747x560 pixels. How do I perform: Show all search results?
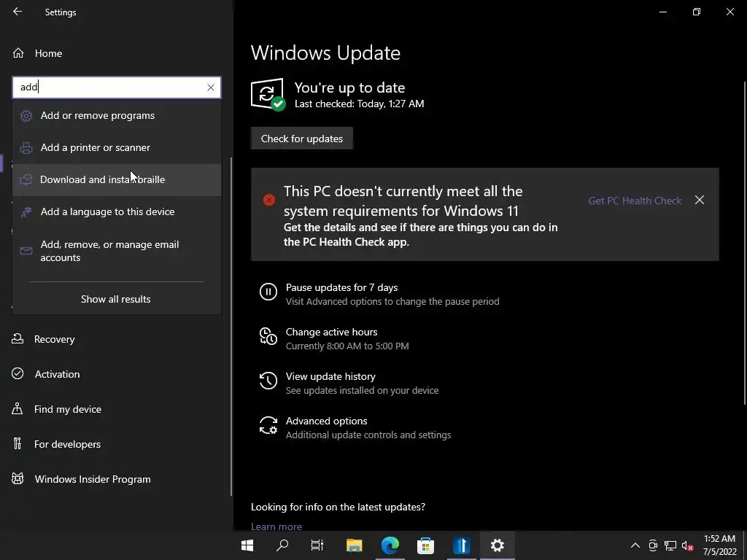point(116,299)
